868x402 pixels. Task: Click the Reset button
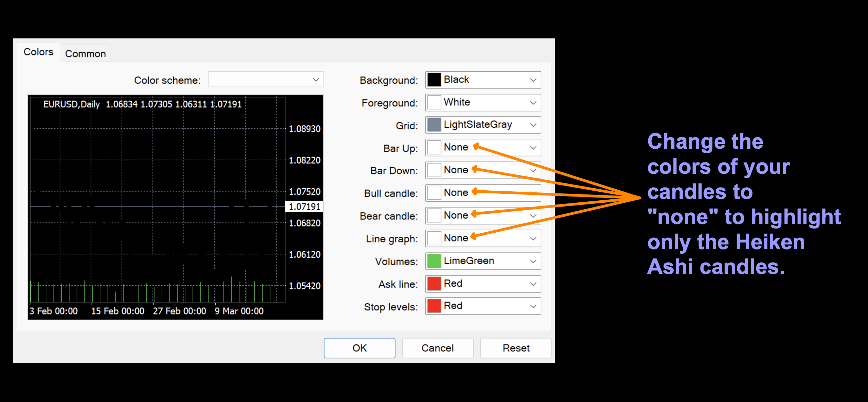(x=516, y=348)
